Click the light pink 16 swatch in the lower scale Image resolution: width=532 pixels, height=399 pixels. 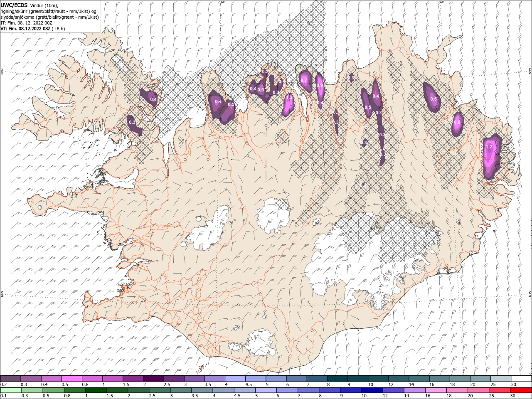(436, 390)
